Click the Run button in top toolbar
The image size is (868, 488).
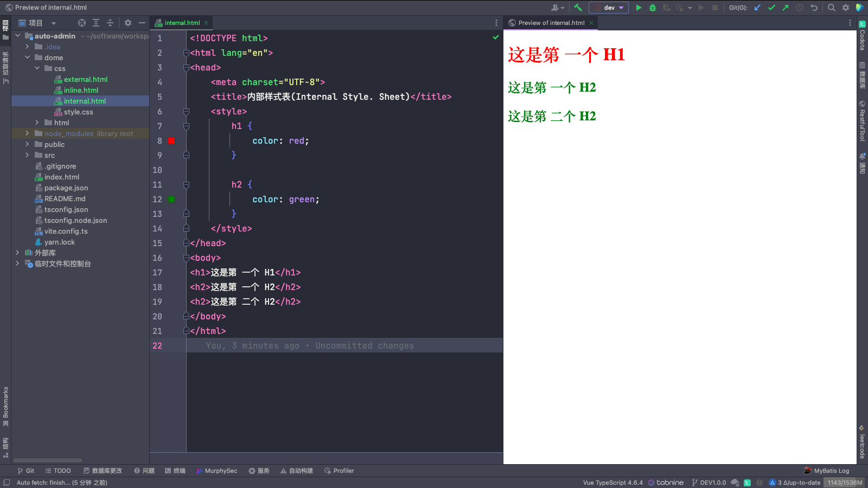[x=639, y=8]
